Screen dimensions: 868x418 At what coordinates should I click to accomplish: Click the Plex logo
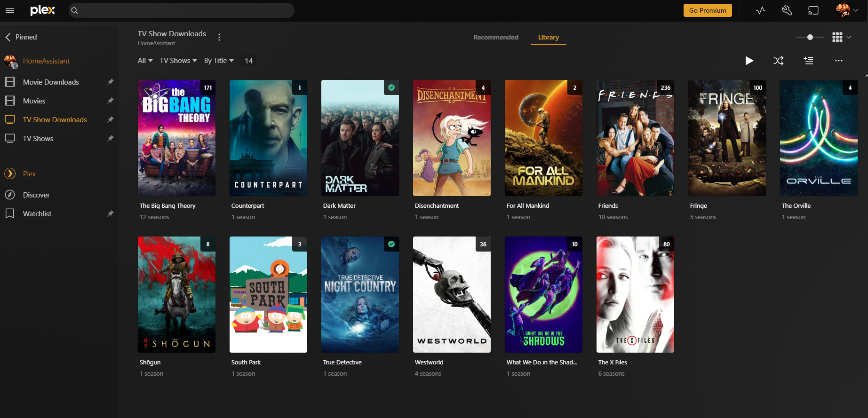pyautogui.click(x=42, y=10)
